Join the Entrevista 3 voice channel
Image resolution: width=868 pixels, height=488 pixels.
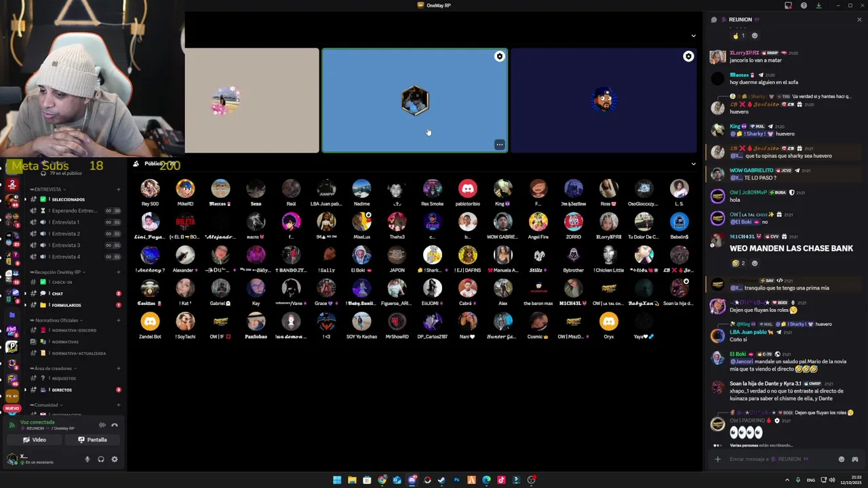[75, 245]
